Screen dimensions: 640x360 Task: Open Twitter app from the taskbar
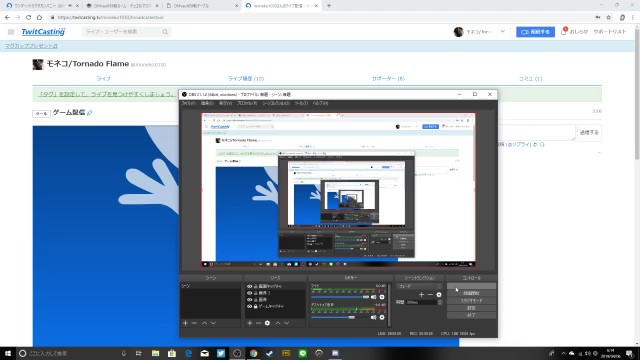[221, 353]
